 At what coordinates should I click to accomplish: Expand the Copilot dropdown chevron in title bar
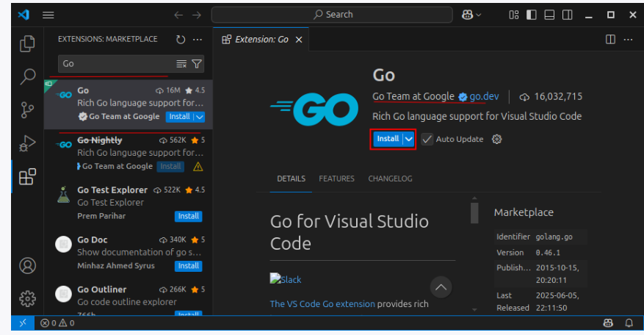(x=479, y=15)
